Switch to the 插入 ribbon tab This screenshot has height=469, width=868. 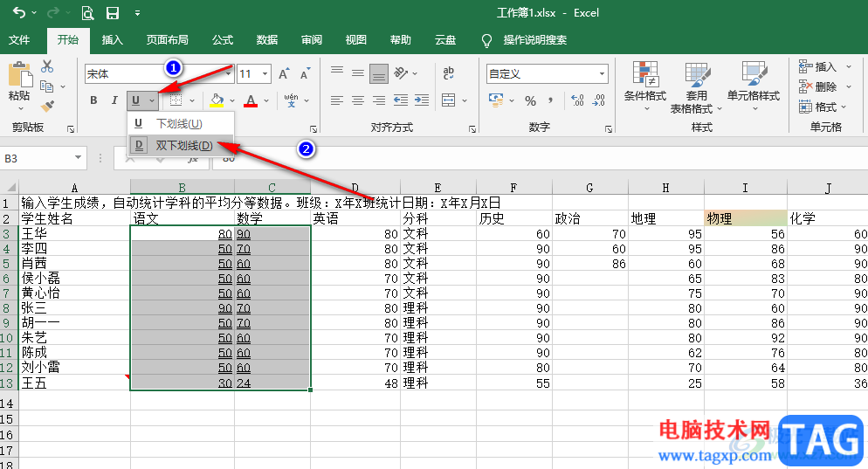pyautogui.click(x=113, y=40)
